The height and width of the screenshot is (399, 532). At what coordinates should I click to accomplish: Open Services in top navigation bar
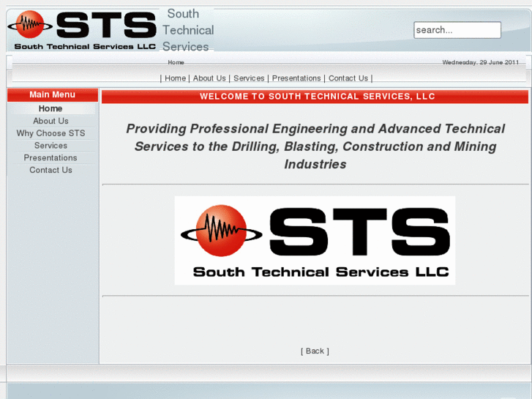point(249,78)
